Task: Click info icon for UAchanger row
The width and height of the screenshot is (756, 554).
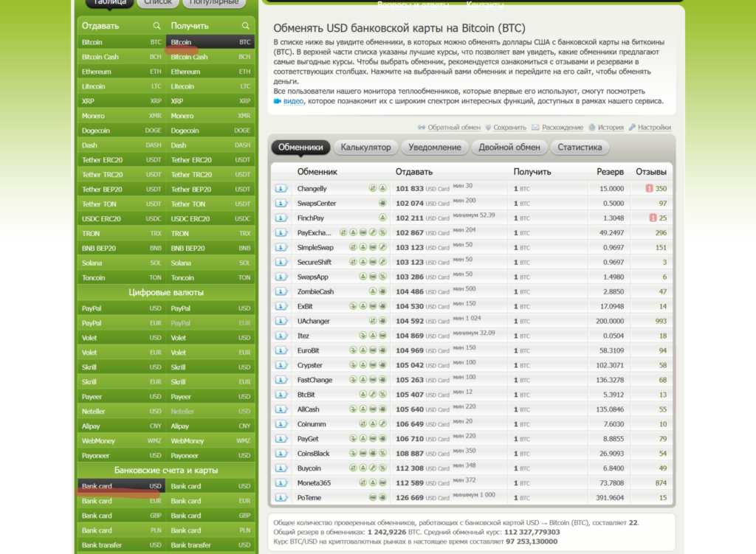Action: [281, 321]
